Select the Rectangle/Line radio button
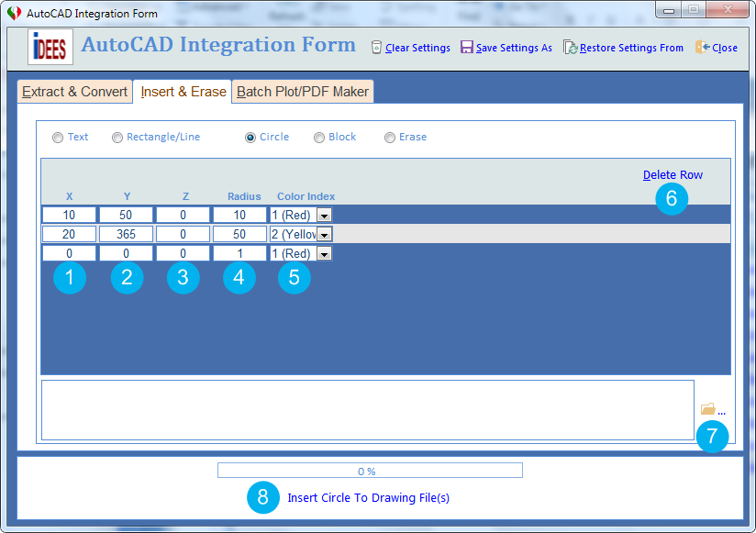Viewport: 756px width, 533px height. [x=117, y=138]
